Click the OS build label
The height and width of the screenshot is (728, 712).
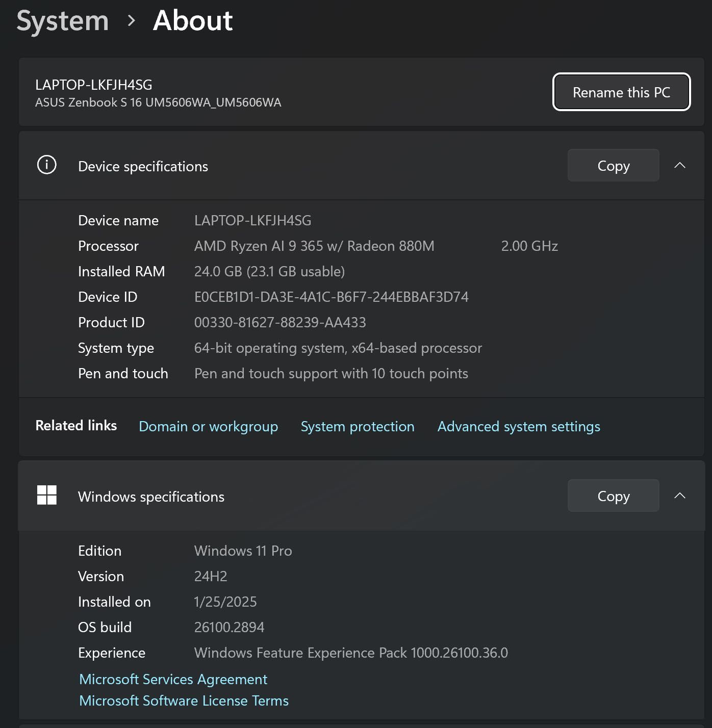pos(105,627)
